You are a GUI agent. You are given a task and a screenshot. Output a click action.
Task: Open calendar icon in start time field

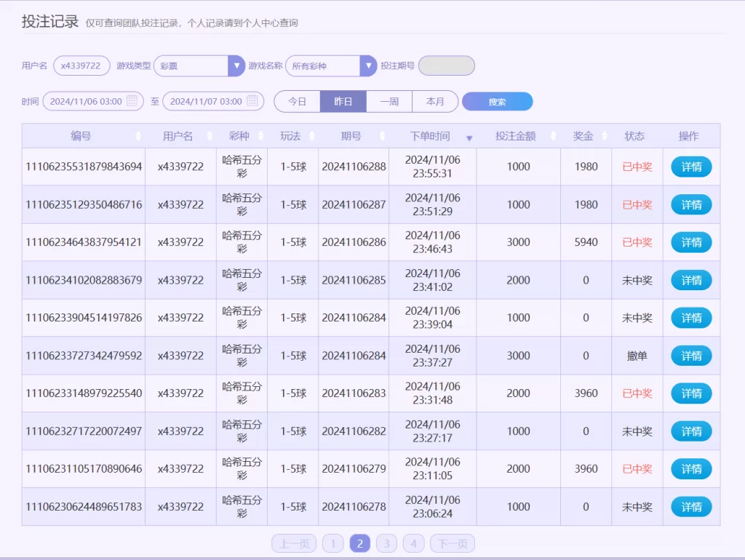coord(132,100)
